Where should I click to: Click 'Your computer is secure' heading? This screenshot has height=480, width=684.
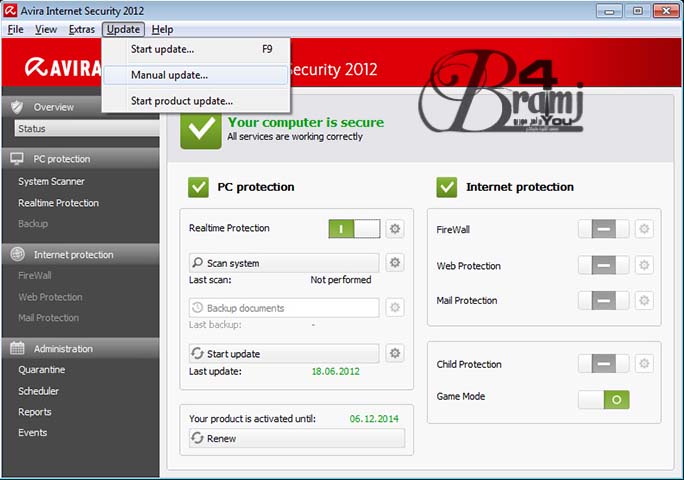pos(306,122)
